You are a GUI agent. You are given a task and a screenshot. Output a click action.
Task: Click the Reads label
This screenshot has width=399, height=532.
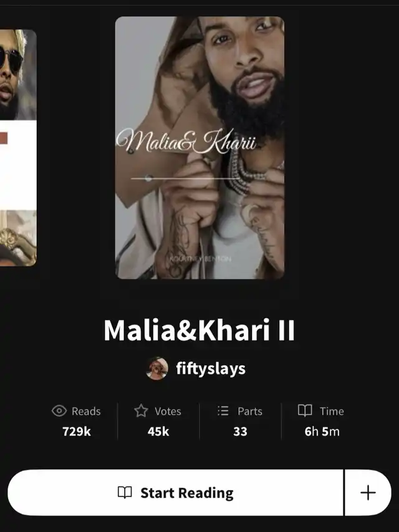pos(86,411)
